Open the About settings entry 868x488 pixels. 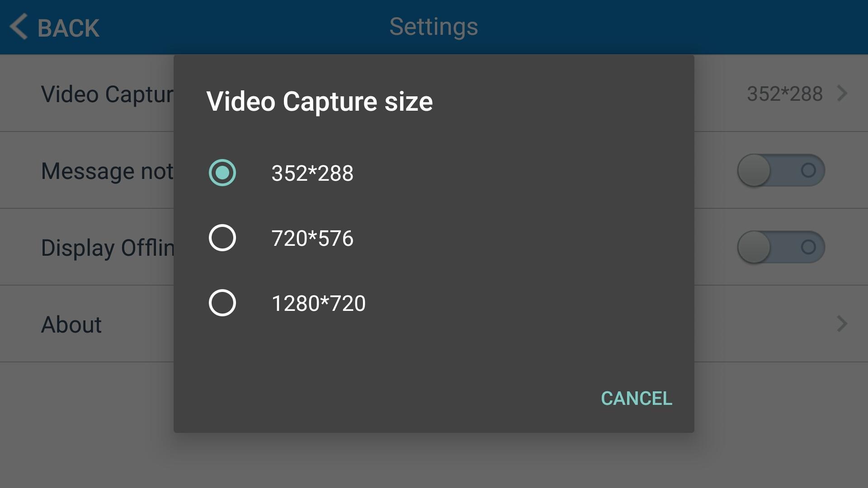[x=71, y=324]
